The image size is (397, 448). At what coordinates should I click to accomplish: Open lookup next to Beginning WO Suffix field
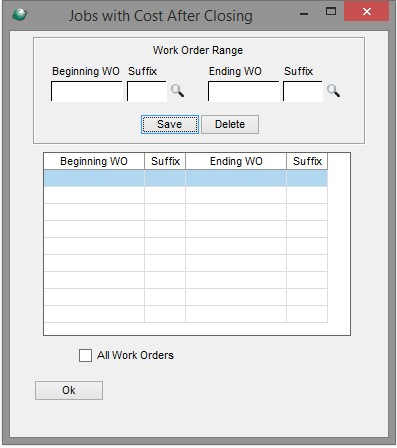pos(177,90)
